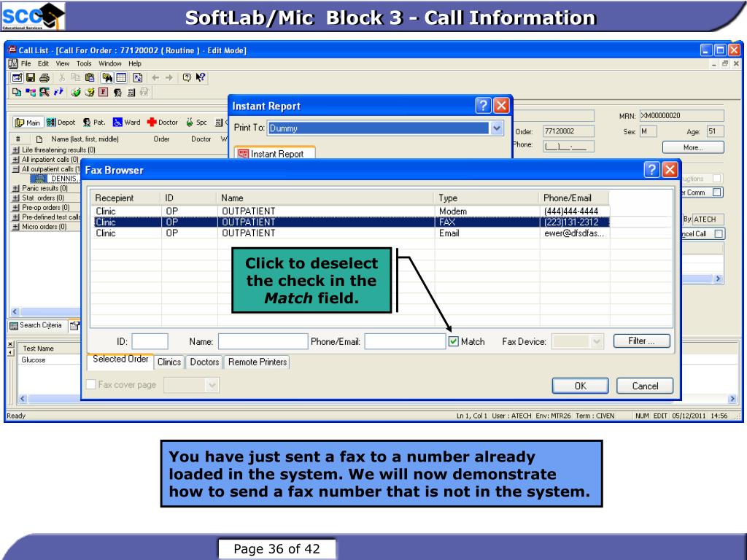Switch to the Clinics tab
747x560 pixels.
point(169,362)
